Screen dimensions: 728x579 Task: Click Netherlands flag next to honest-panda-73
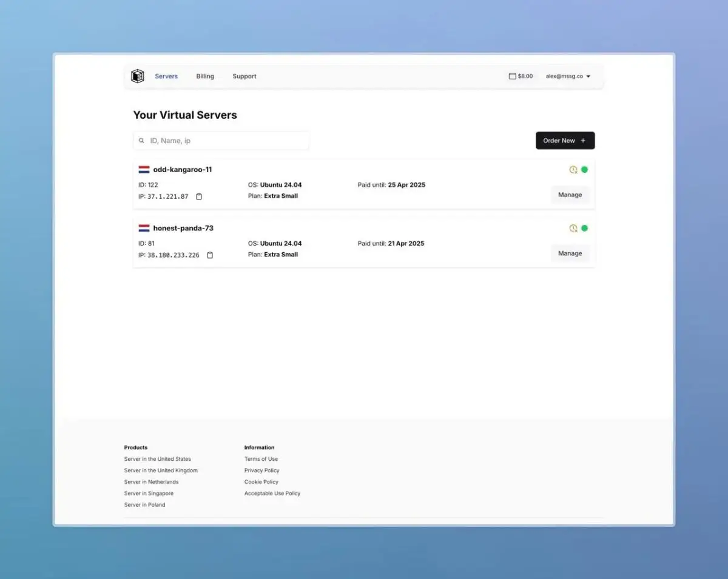pyautogui.click(x=144, y=229)
